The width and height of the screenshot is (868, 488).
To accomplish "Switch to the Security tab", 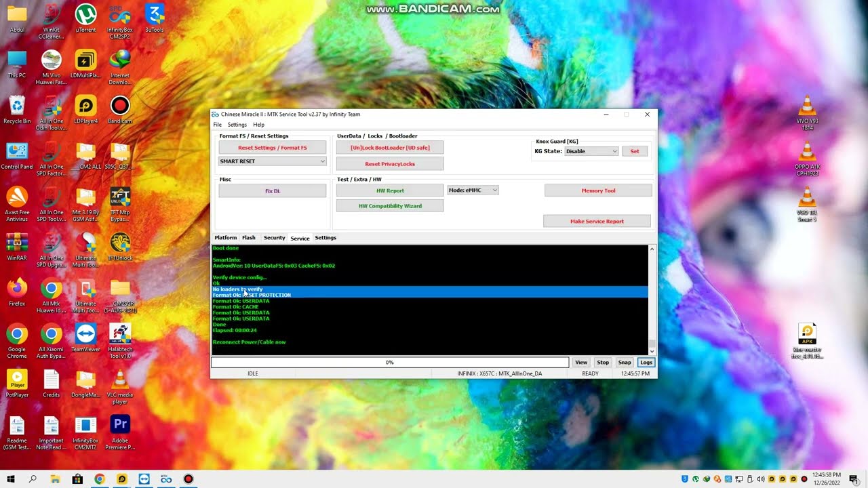I will pos(274,238).
